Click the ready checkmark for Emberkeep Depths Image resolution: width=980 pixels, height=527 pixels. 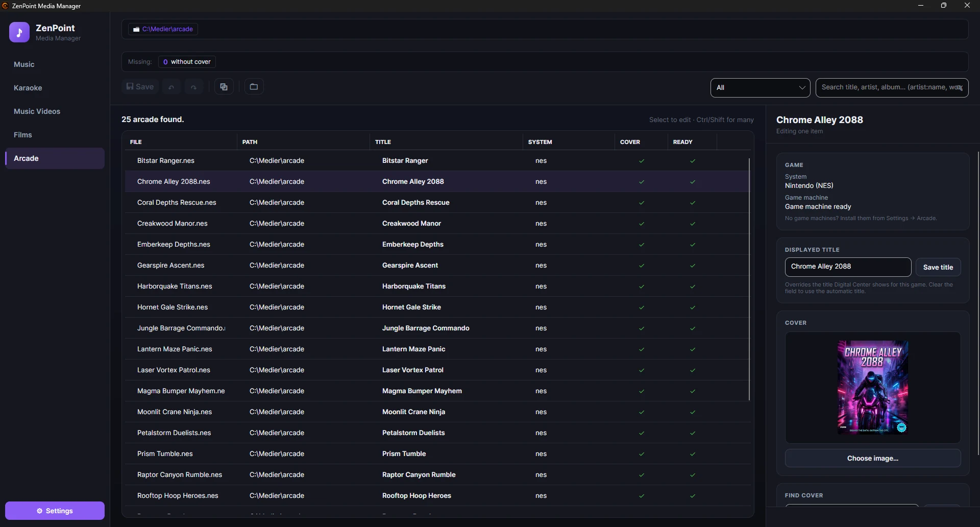coord(693,245)
